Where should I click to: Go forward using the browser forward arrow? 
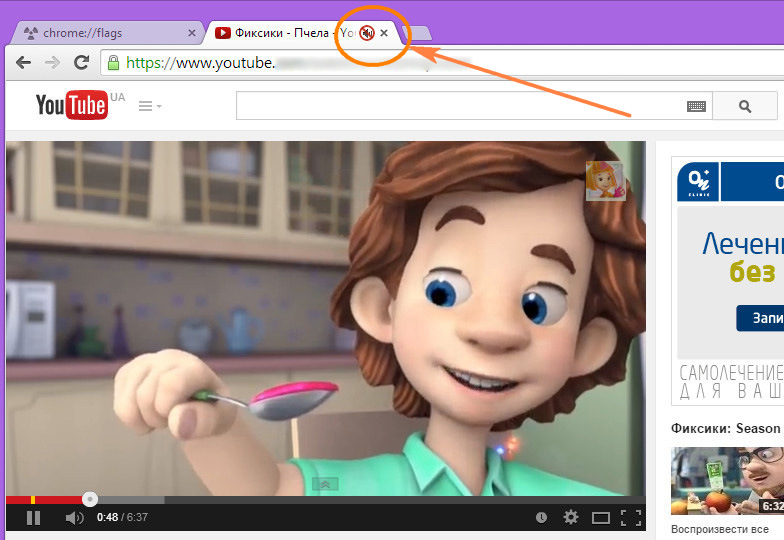pyautogui.click(x=52, y=62)
